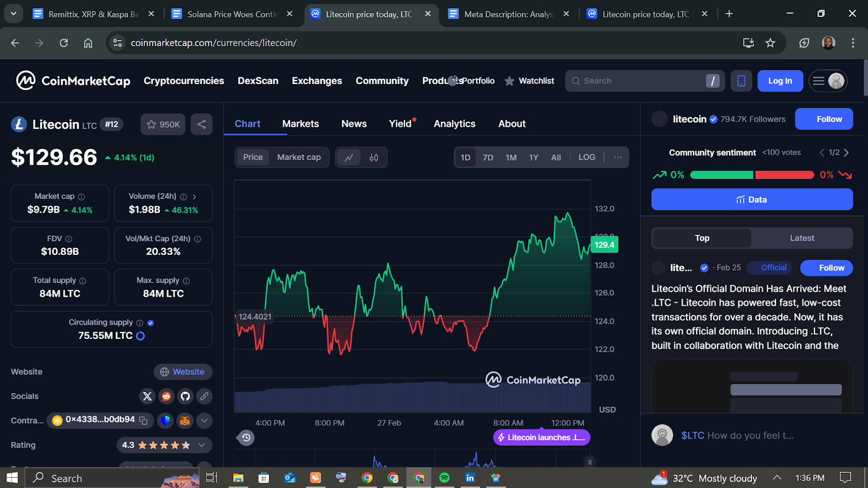Vote bullish on green sentiment bar
This screenshot has width=868, height=488.
(722, 175)
